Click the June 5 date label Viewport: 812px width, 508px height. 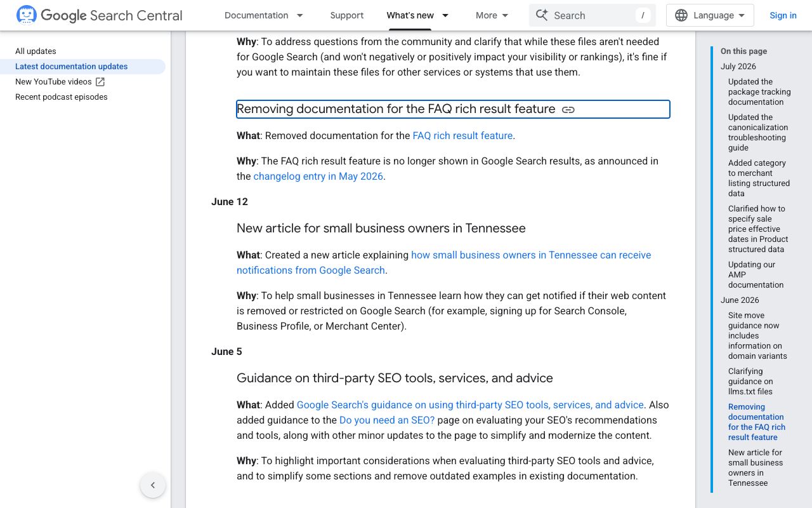pos(226,351)
